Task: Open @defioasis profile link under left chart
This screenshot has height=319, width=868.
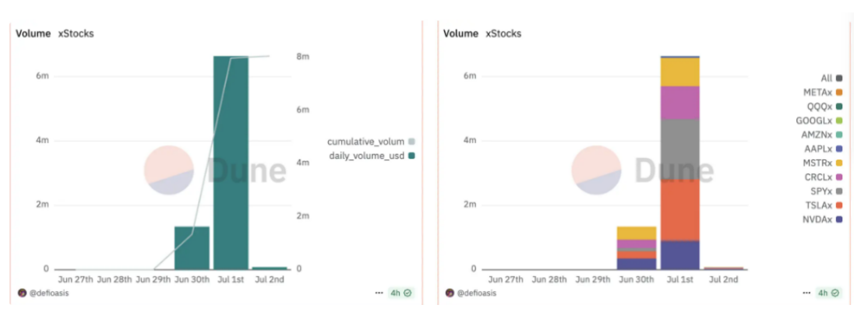Action: tap(51, 293)
